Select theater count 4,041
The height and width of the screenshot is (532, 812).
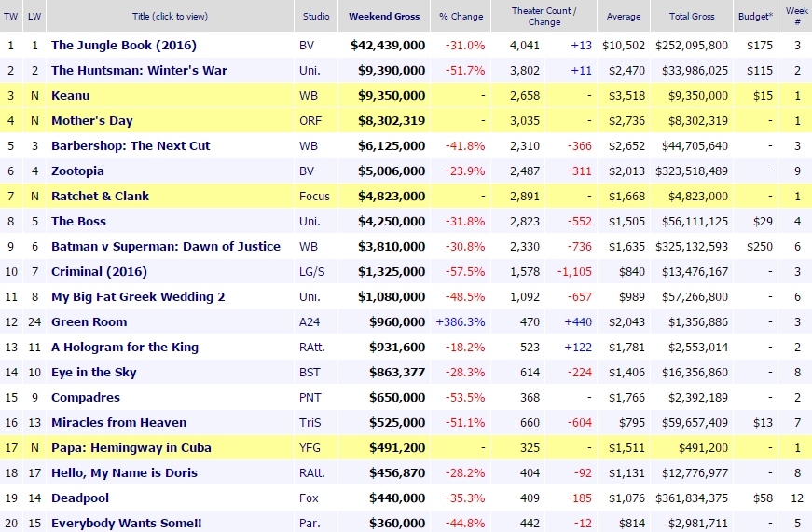point(525,46)
